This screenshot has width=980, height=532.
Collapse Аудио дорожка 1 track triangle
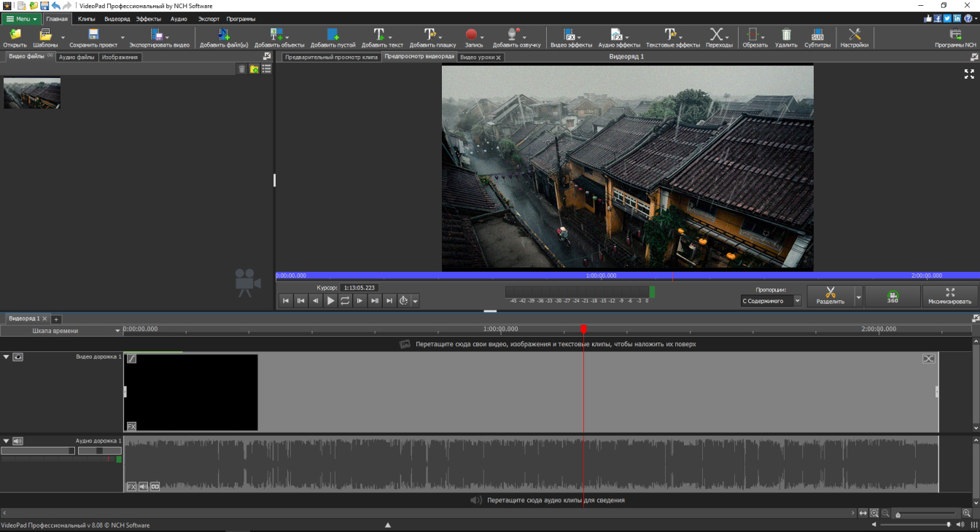pyautogui.click(x=7, y=441)
